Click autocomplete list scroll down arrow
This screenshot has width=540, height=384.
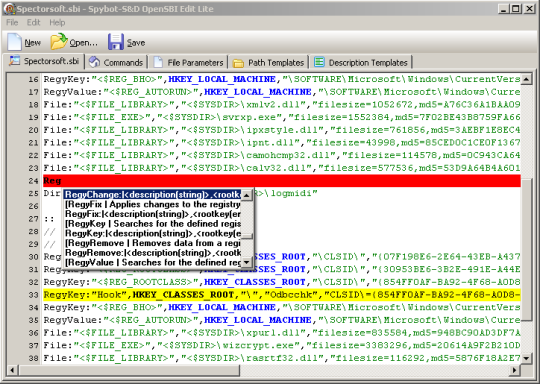coord(247,262)
